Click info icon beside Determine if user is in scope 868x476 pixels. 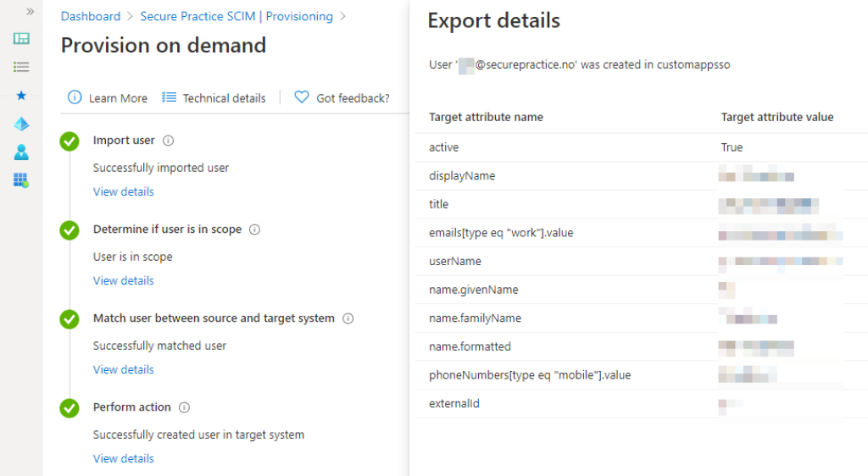tap(254, 230)
